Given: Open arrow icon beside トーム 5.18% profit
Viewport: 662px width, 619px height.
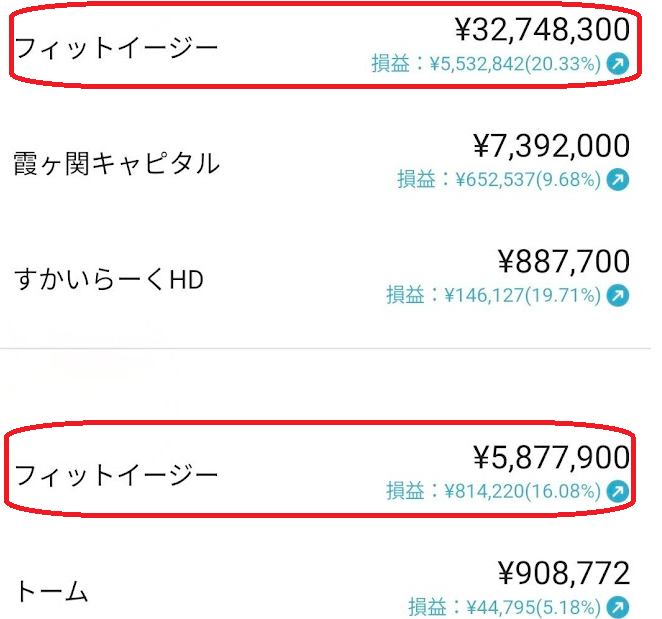Looking at the screenshot, I should 618,607.
